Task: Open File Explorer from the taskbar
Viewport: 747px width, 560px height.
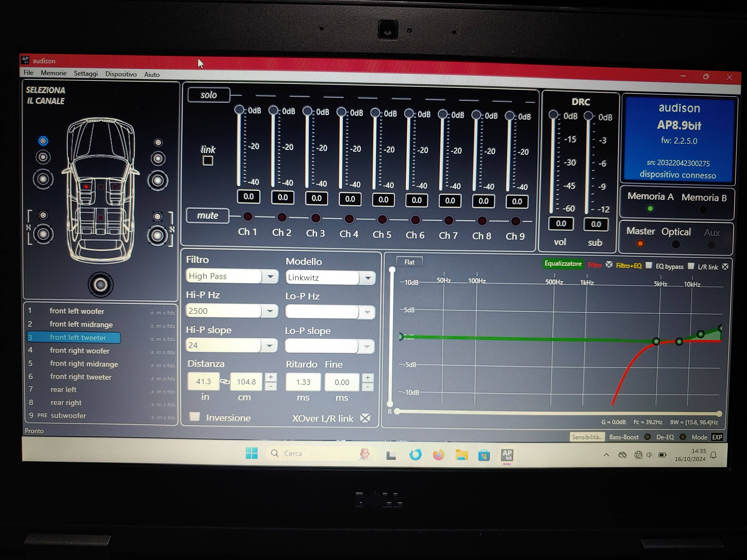Action: tap(461, 455)
